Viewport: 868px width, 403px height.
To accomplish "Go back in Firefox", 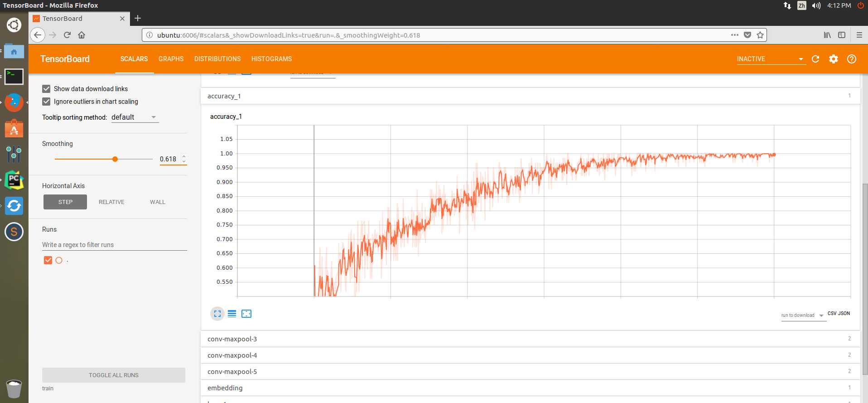I will coord(38,35).
